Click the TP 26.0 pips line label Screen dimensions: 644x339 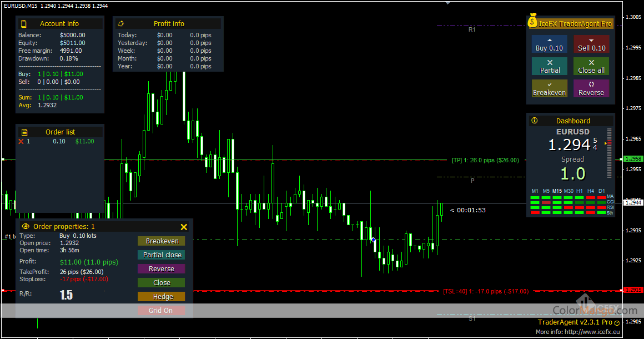[x=485, y=160]
